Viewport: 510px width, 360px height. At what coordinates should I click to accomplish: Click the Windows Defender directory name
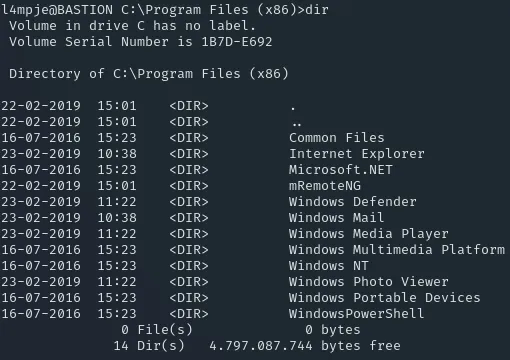[353, 202]
